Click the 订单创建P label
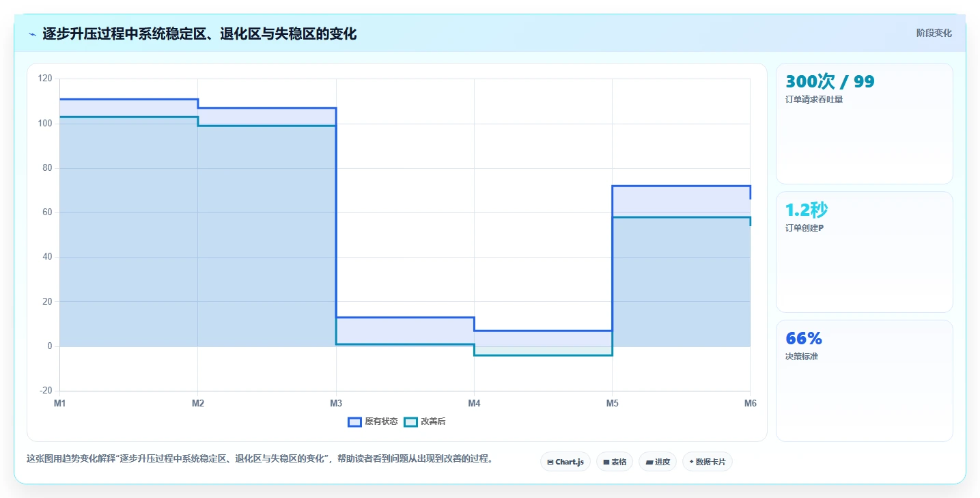The height and width of the screenshot is (498, 980). [x=804, y=227]
